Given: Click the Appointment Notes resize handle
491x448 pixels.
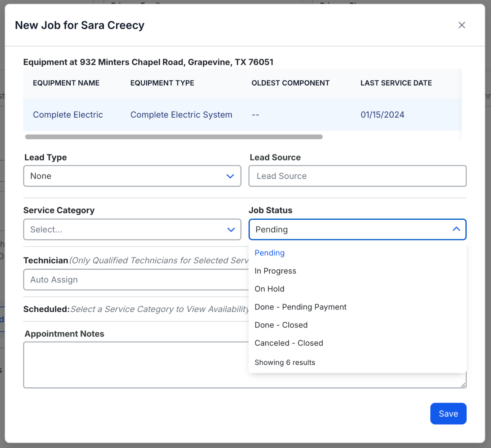Looking at the screenshot, I should pos(463,385).
